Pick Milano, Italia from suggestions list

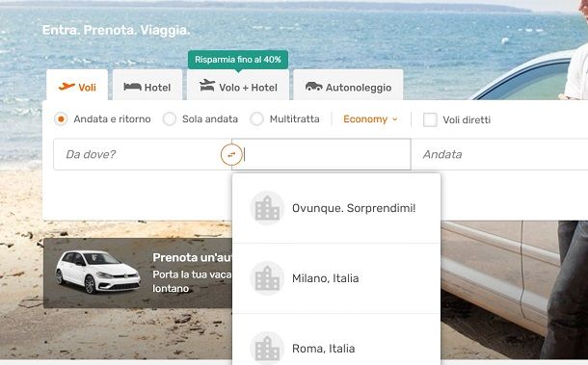tap(336, 278)
